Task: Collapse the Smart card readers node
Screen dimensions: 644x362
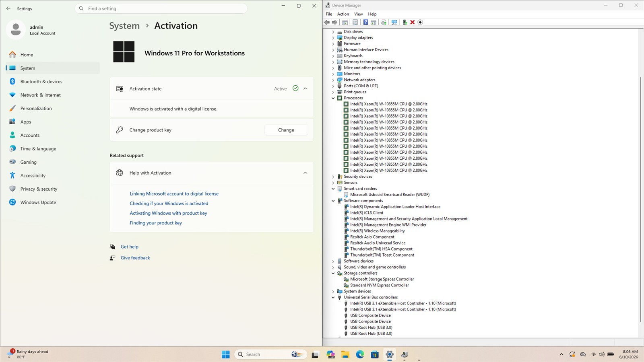Action: 333,189
